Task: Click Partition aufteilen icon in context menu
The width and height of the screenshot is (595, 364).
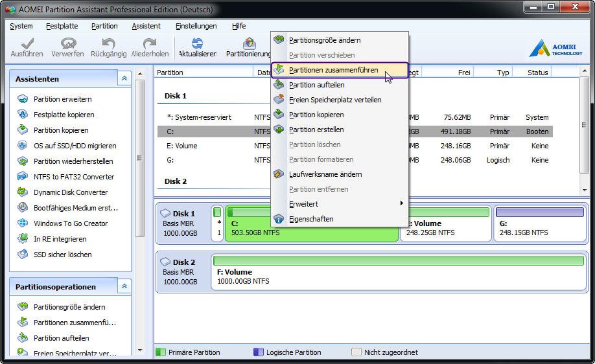Action: point(279,84)
